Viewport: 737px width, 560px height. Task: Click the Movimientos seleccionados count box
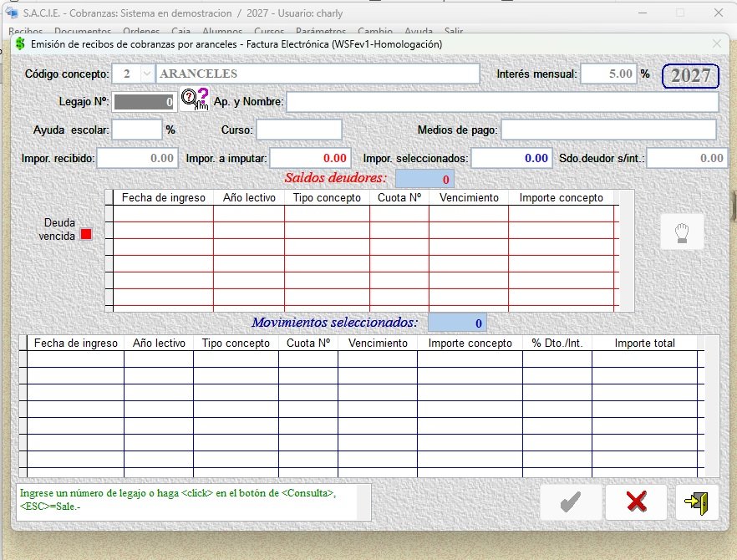(x=457, y=323)
